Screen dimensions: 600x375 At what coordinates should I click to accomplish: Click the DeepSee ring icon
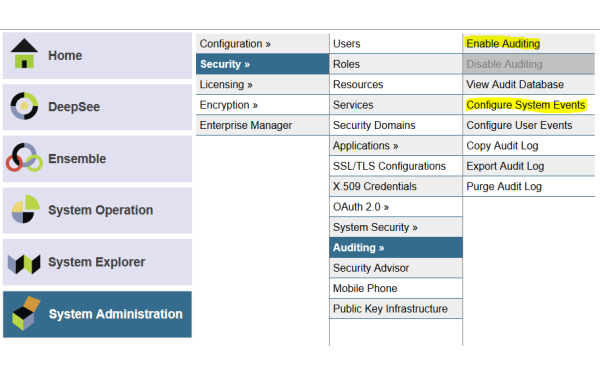coord(24,106)
